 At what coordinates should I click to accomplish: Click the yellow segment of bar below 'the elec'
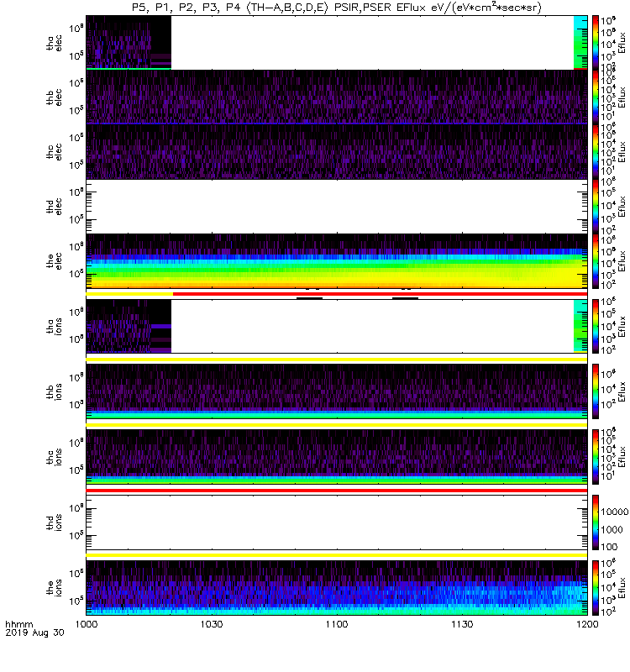(129, 294)
